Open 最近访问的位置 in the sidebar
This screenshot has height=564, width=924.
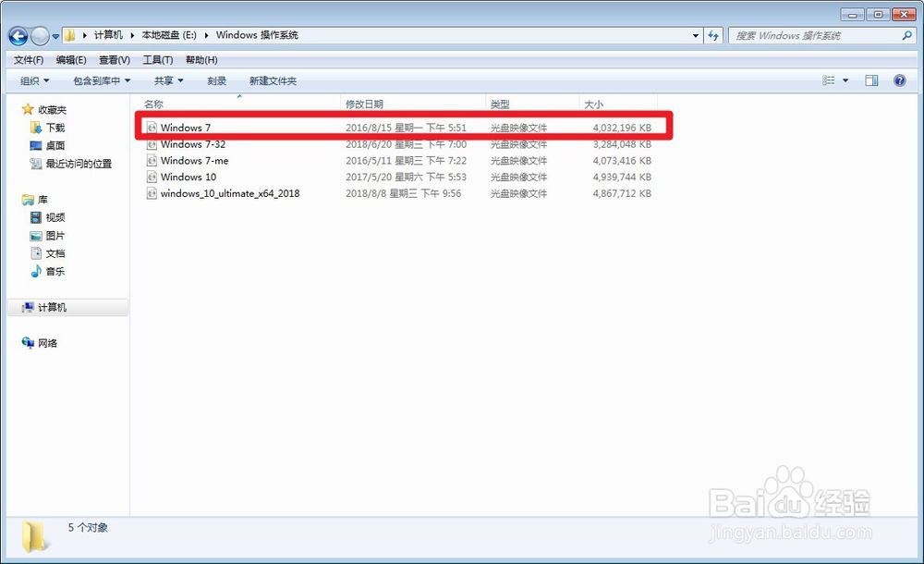click(x=79, y=164)
